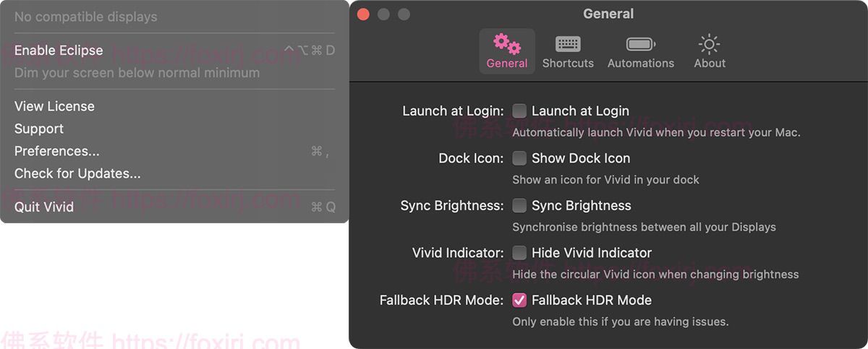Select the View License menu item
Viewport: 868px width, 349px height.
pyautogui.click(x=54, y=106)
